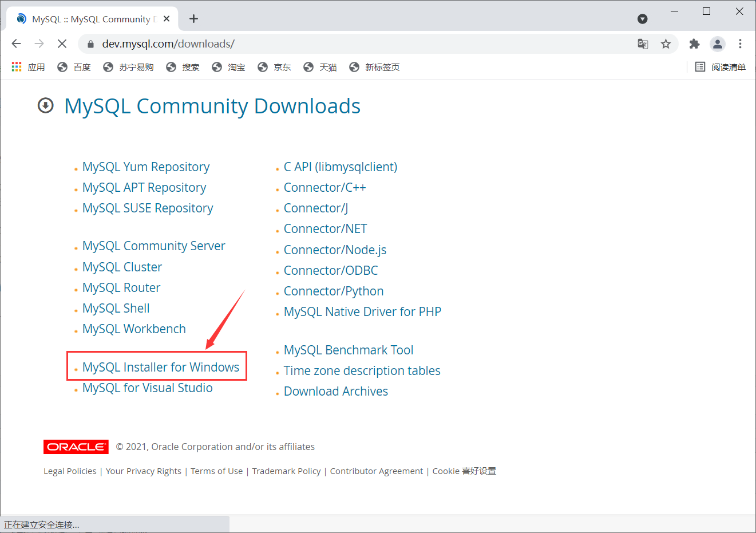Open the translate page icon
756x533 pixels.
(x=643, y=44)
